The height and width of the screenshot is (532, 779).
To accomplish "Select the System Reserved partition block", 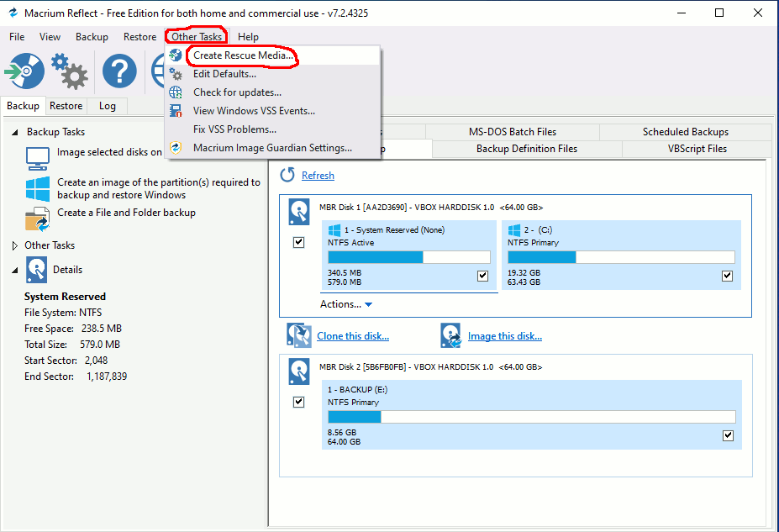I will [x=409, y=255].
